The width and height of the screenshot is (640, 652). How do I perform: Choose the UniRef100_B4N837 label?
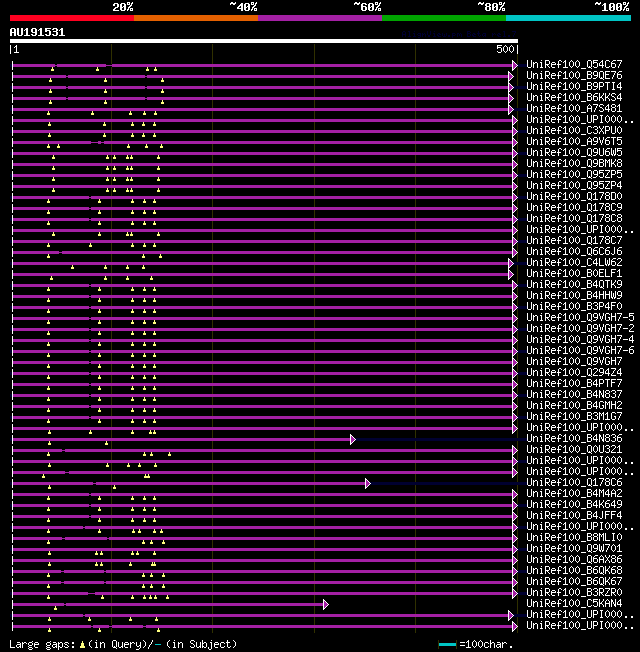point(574,395)
